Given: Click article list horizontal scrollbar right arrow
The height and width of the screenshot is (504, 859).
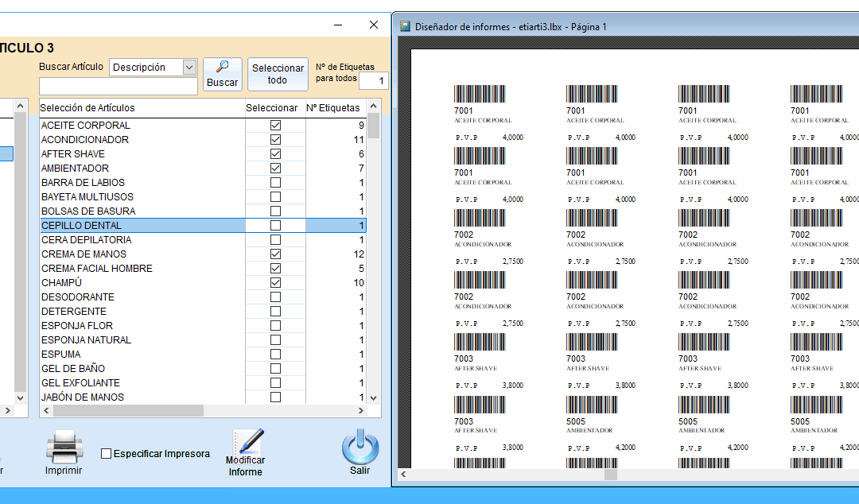Looking at the screenshot, I should pos(360,410).
